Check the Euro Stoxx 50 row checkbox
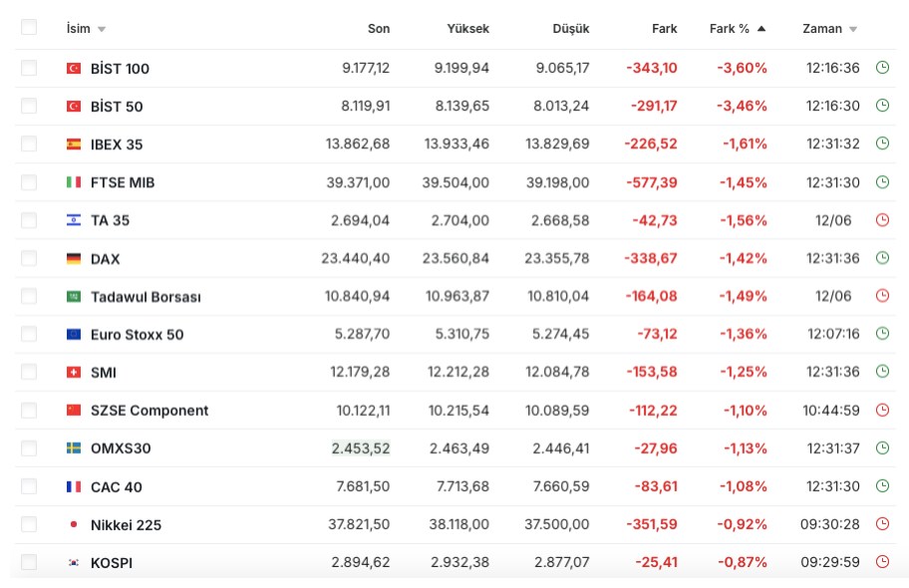Image resolution: width=909 pixels, height=588 pixels. (28, 334)
